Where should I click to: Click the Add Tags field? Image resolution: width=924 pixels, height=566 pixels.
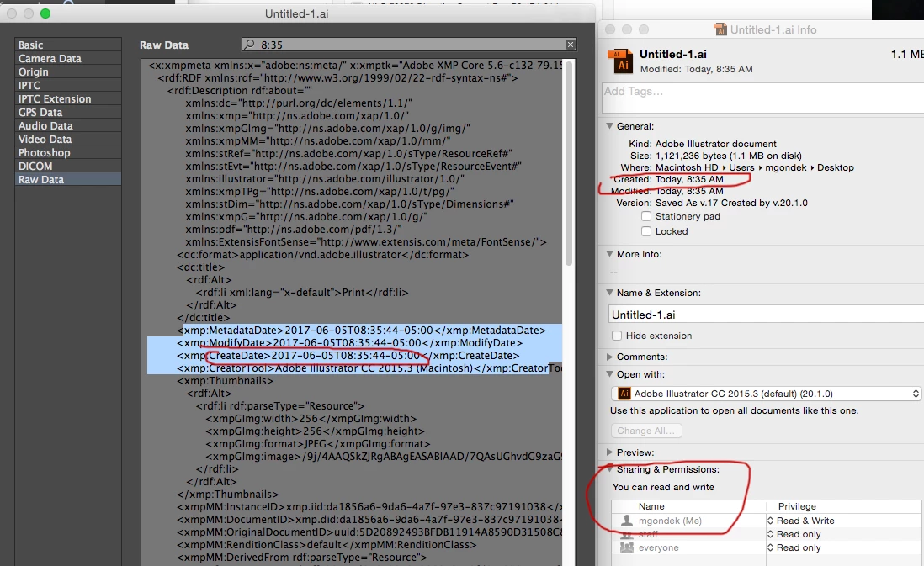click(762, 98)
